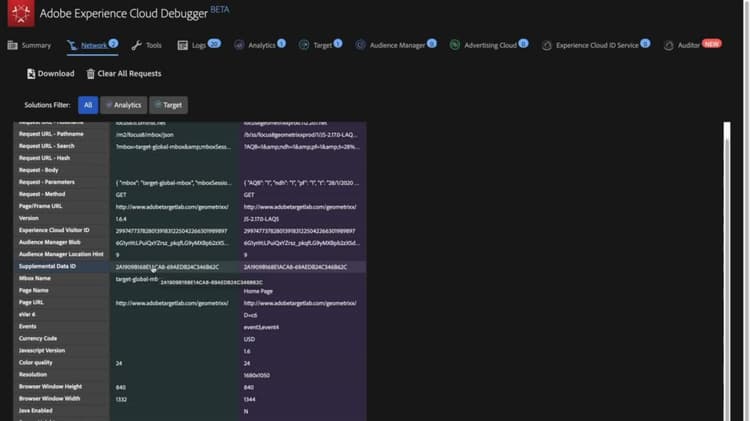
Task: Select the 'Request URL - Search' row label
Action: [x=47, y=146]
